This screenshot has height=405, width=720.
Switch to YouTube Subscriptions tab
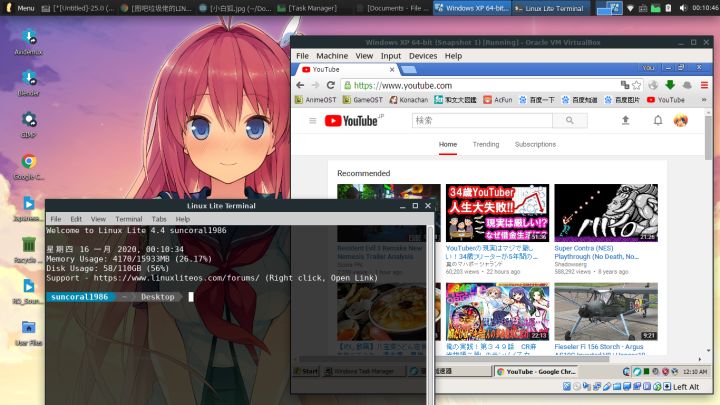(x=535, y=144)
